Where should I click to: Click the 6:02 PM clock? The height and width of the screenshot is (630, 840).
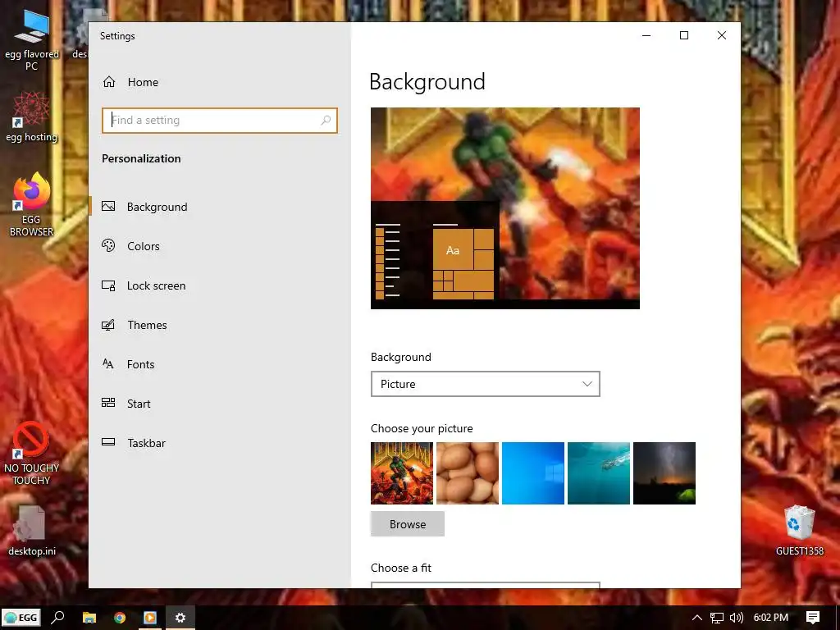pyautogui.click(x=771, y=618)
